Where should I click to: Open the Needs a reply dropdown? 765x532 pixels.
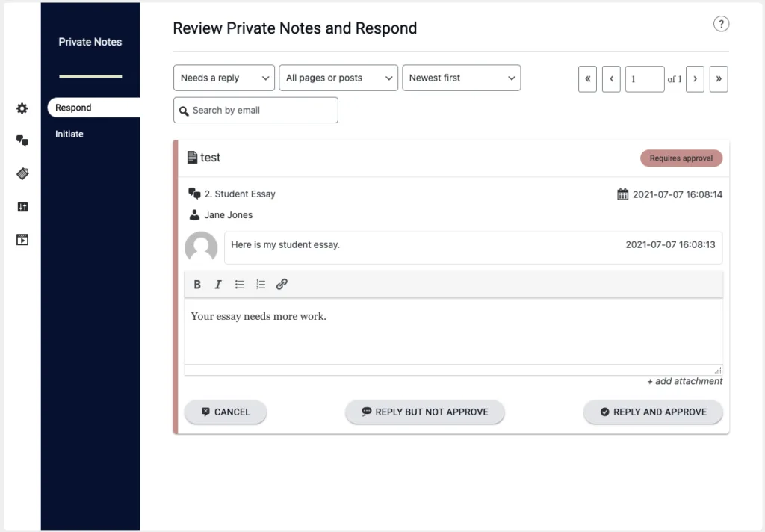(x=224, y=78)
